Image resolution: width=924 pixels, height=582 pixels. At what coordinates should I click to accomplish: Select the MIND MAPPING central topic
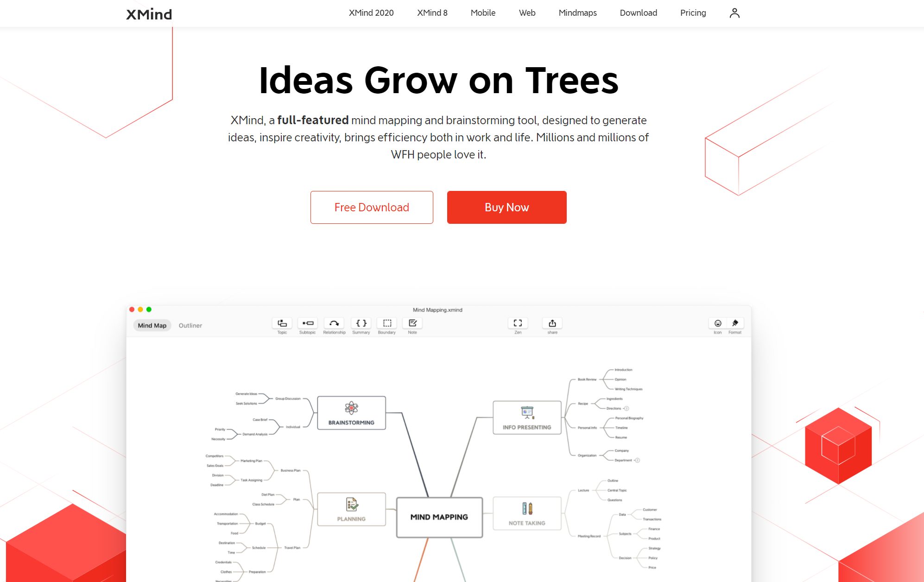tap(439, 517)
